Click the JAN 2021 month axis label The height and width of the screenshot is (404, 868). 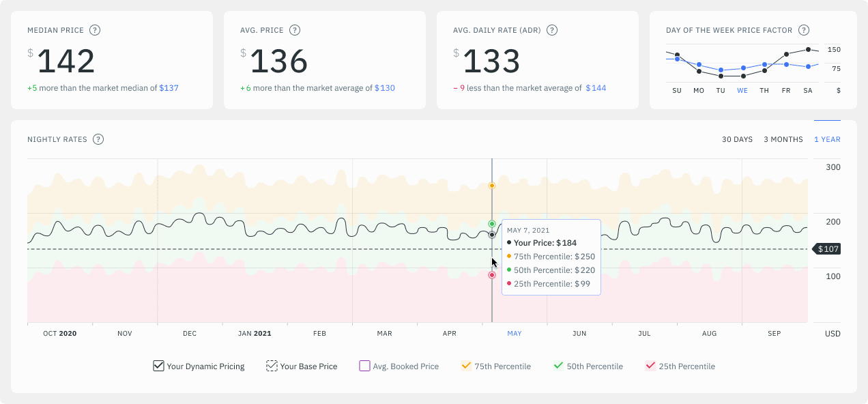point(255,334)
